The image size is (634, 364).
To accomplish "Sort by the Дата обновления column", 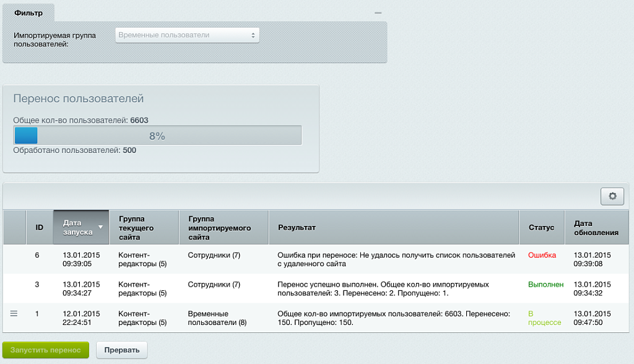I will click(596, 228).
